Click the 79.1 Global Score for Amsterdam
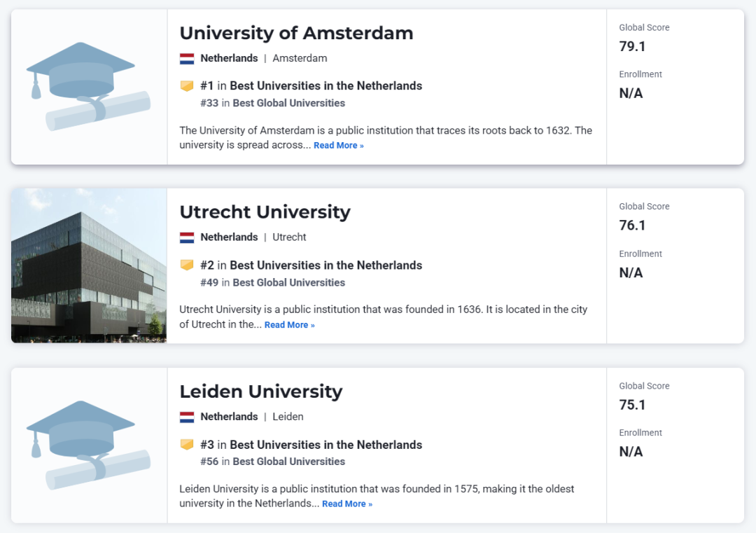756x533 pixels. 632,47
